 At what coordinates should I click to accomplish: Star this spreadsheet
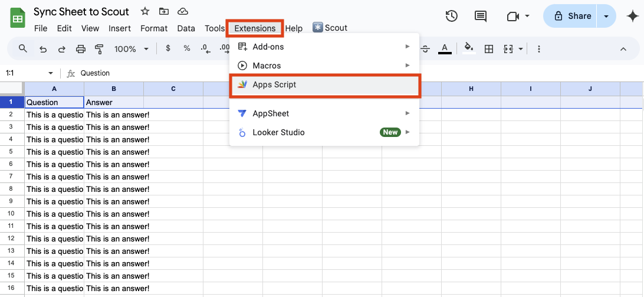(144, 12)
